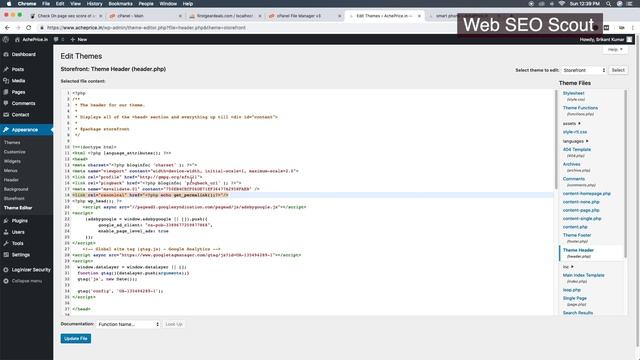The width and height of the screenshot is (640, 360).
Task: Open macOS Spotlight search icon
Action: coord(608,4)
